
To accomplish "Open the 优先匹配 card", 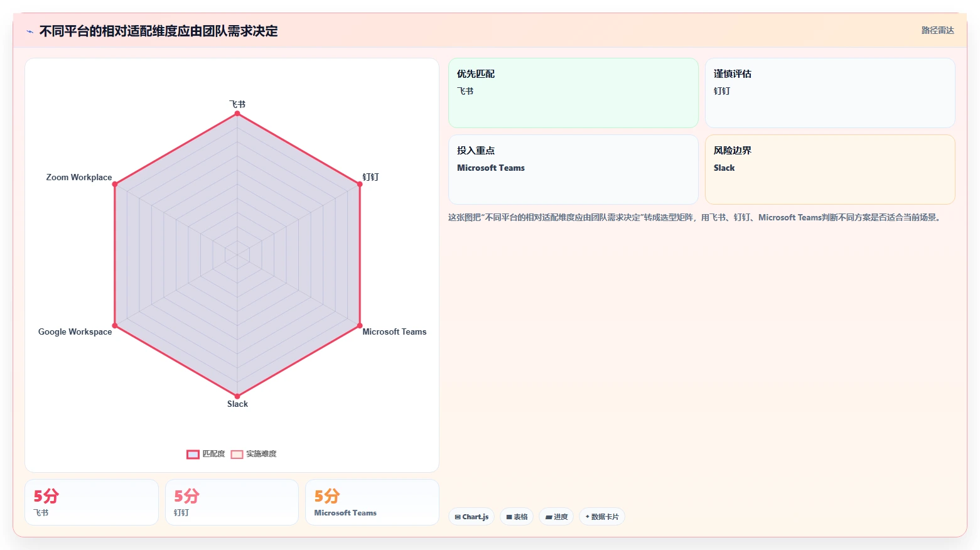I will coord(573,93).
